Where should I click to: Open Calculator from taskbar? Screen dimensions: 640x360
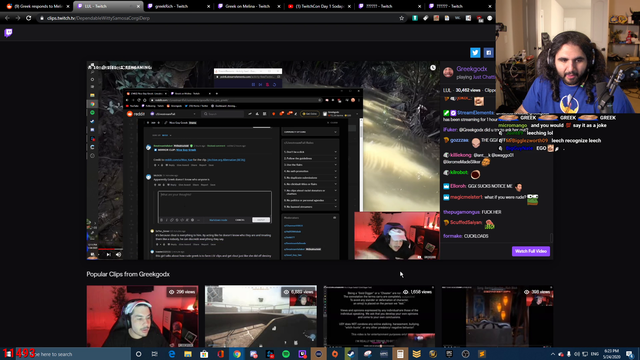400,354
